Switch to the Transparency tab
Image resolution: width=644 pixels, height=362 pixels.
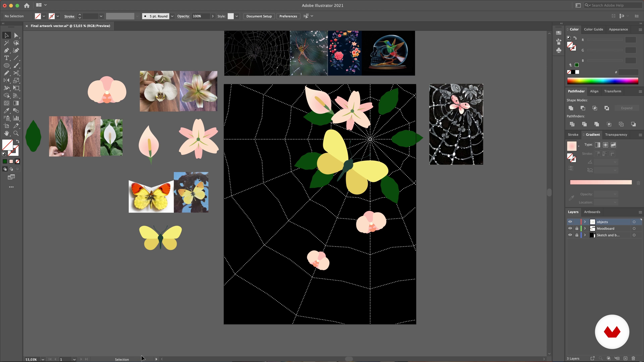[x=616, y=134]
